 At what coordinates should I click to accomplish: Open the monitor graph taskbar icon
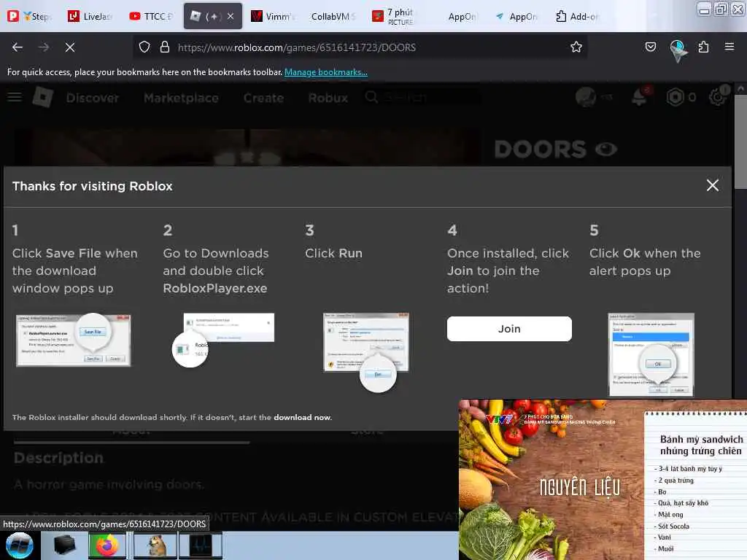pyautogui.click(x=201, y=545)
